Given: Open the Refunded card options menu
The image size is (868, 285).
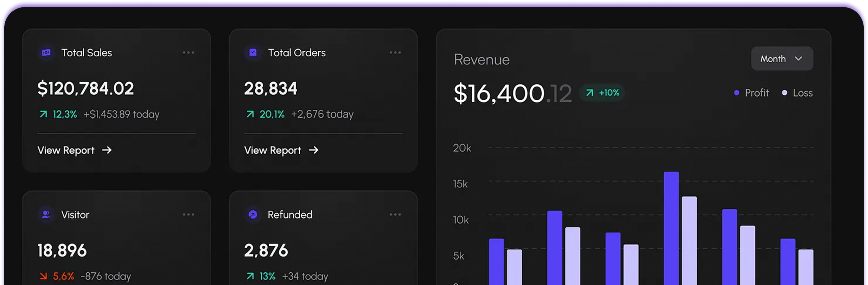Looking at the screenshot, I should point(395,215).
